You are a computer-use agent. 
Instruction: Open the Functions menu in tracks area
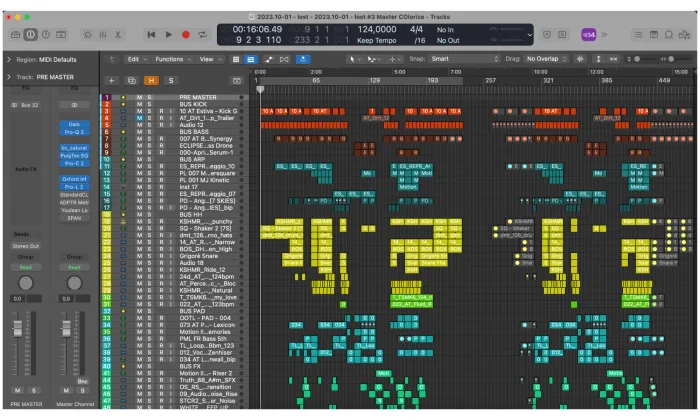[172, 60]
